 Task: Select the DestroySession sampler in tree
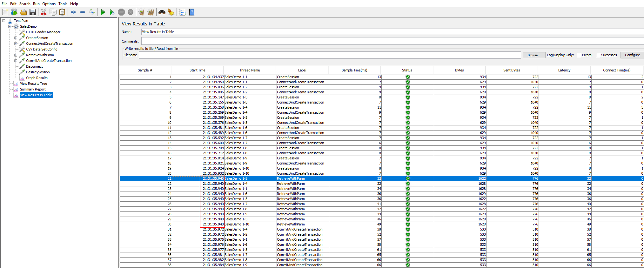38,72
